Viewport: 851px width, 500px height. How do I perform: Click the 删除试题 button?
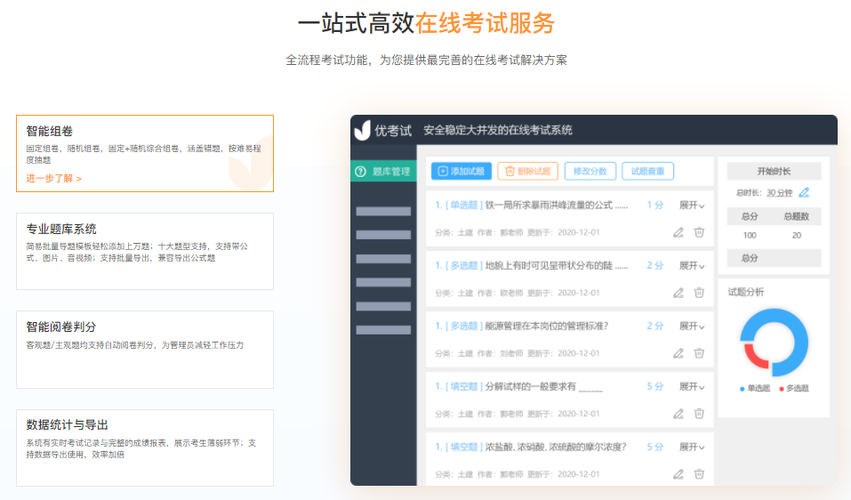coord(528,171)
